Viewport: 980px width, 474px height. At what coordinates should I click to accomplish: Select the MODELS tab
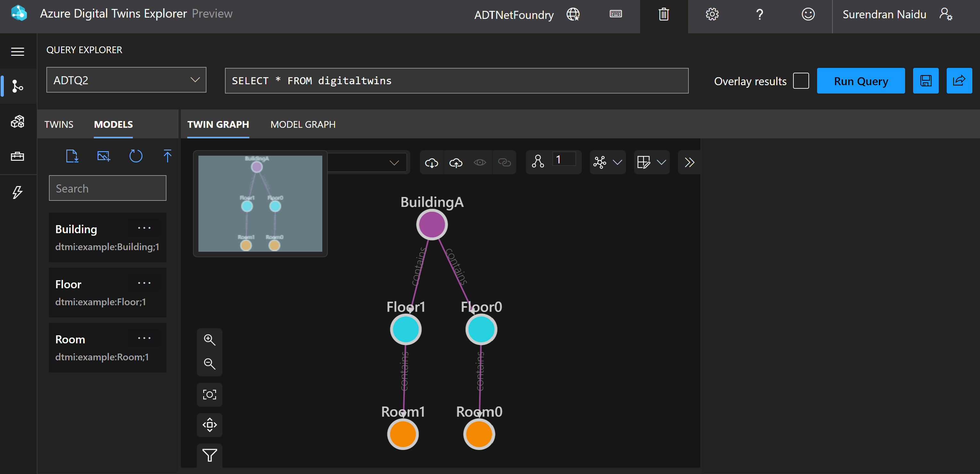pos(113,125)
